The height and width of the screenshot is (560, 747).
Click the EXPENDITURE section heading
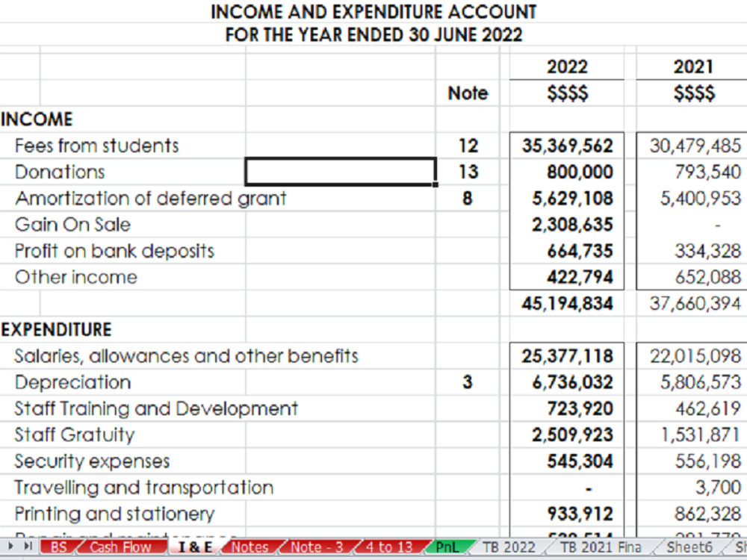(56, 329)
